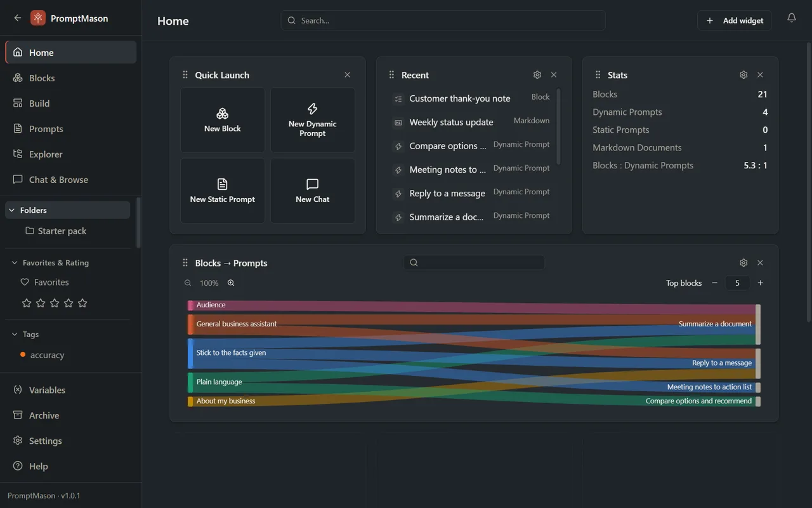The height and width of the screenshot is (508, 812).
Task: Open the Prompts page
Action: 71,129
